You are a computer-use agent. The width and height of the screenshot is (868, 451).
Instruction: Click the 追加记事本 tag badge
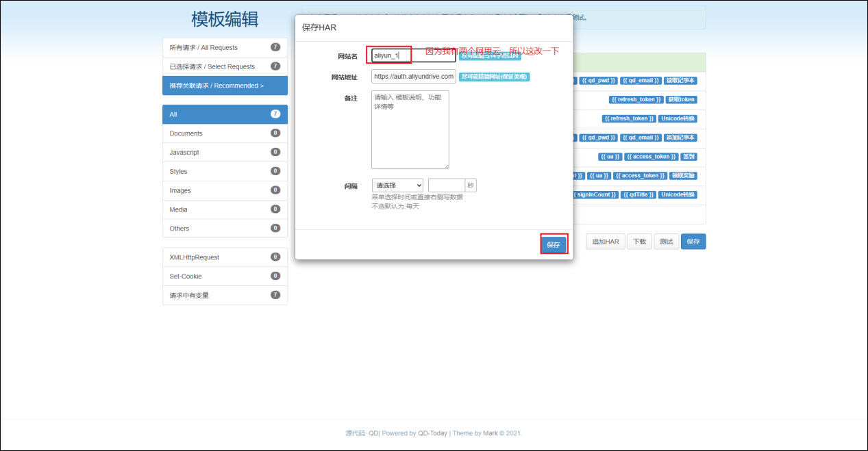[680, 138]
